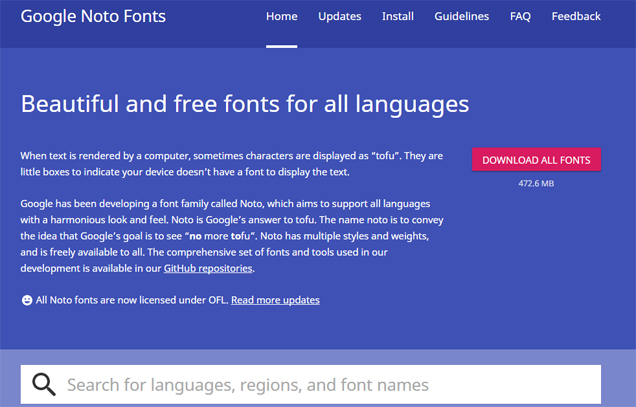Follow the GitHub repositories link
This screenshot has width=636, height=407.
pyautogui.click(x=208, y=269)
